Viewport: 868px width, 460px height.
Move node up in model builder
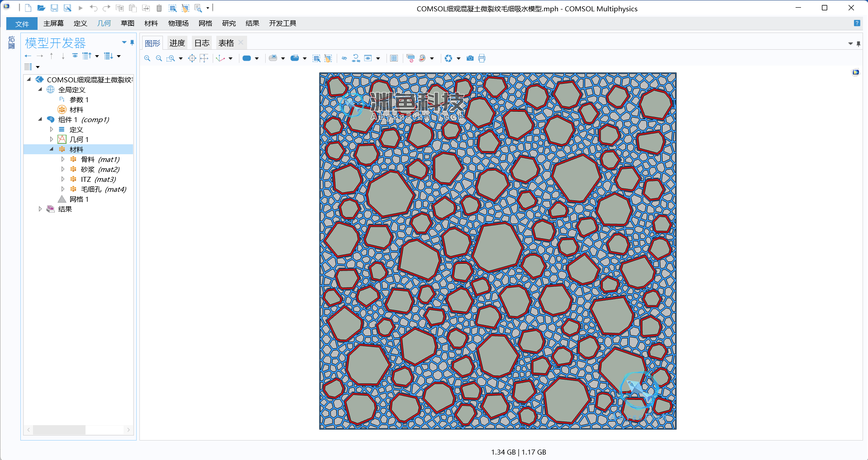52,56
